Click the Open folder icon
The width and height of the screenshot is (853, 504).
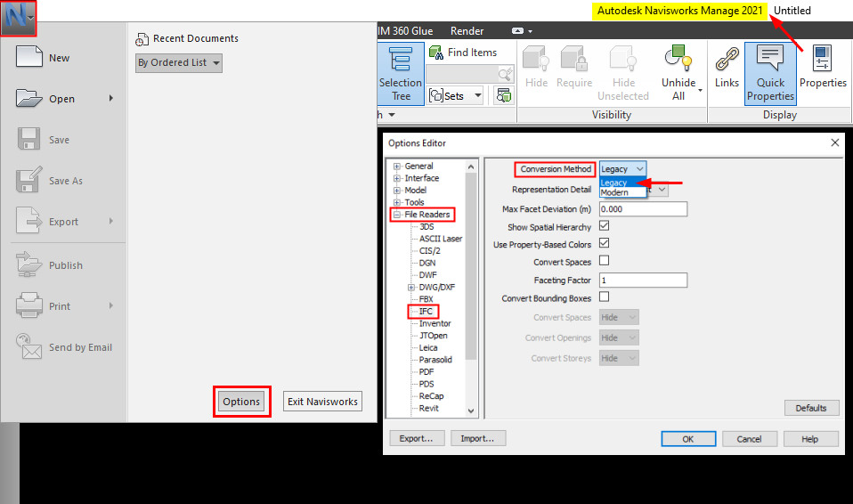point(28,98)
